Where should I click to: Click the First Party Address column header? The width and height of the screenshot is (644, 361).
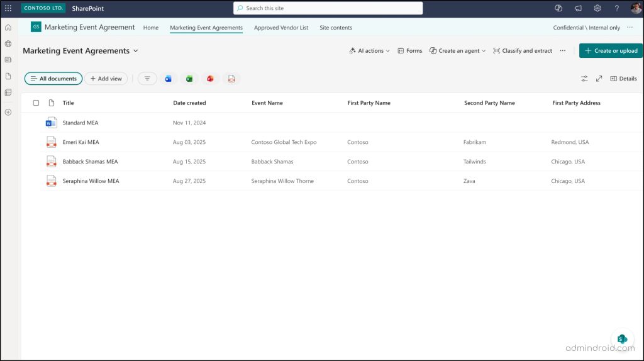tap(576, 103)
